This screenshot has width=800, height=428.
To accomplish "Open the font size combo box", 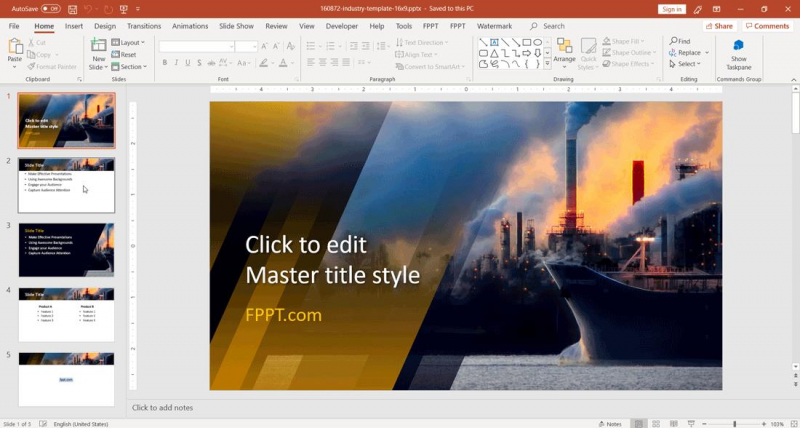I will click(246, 46).
